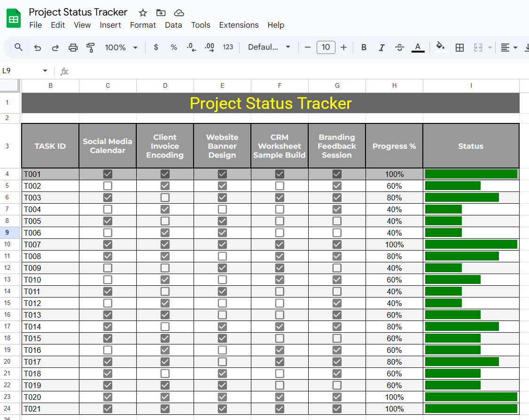Open the borders tool
This screenshot has width=529, height=420.
[x=459, y=47]
